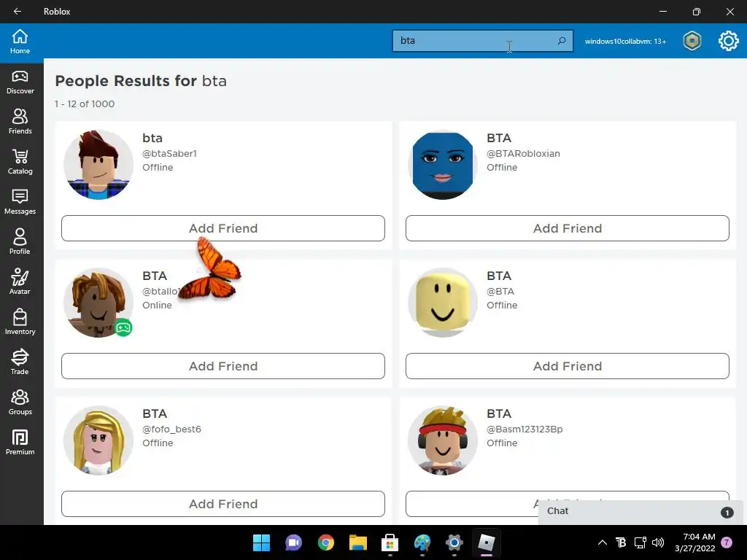
Task: Open the volume control in tray
Action: pos(658,542)
